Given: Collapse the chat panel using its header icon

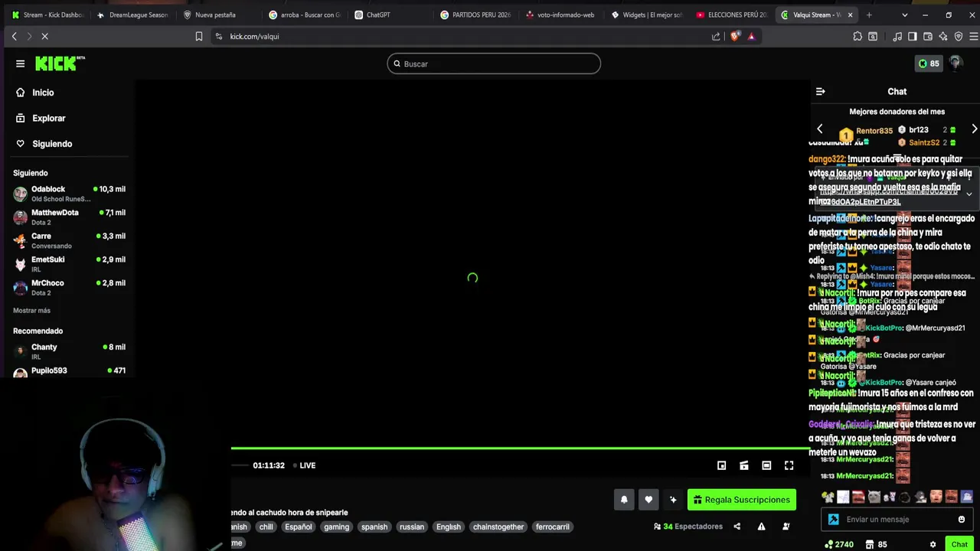Looking at the screenshot, I should [820, 91].
